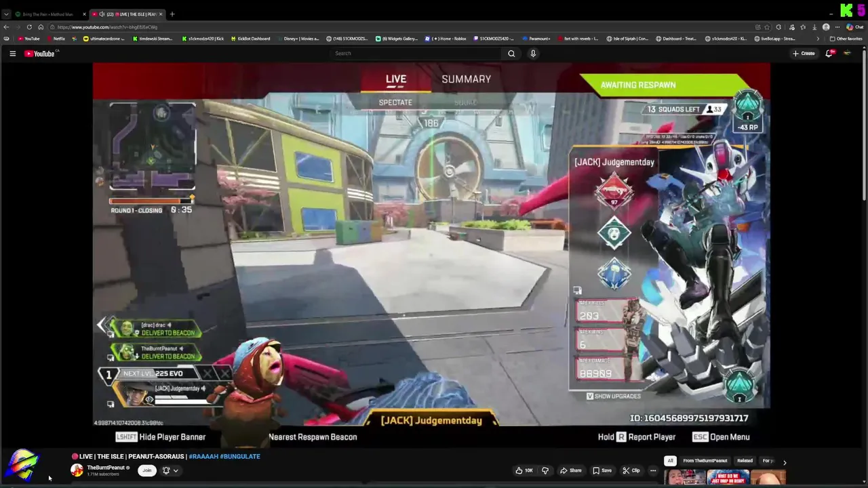
Task: Open the Home - Roblox bookmark
Action: tap(446, 39)
